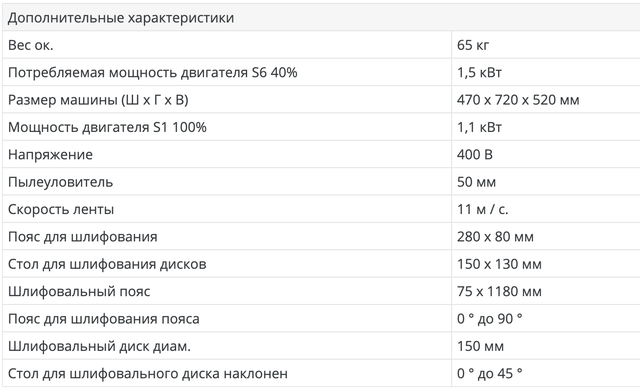Select Мощность двигателя S1 100% label
Screen dimensions: 640x390
pyautogui.click(x=107, y=127)
